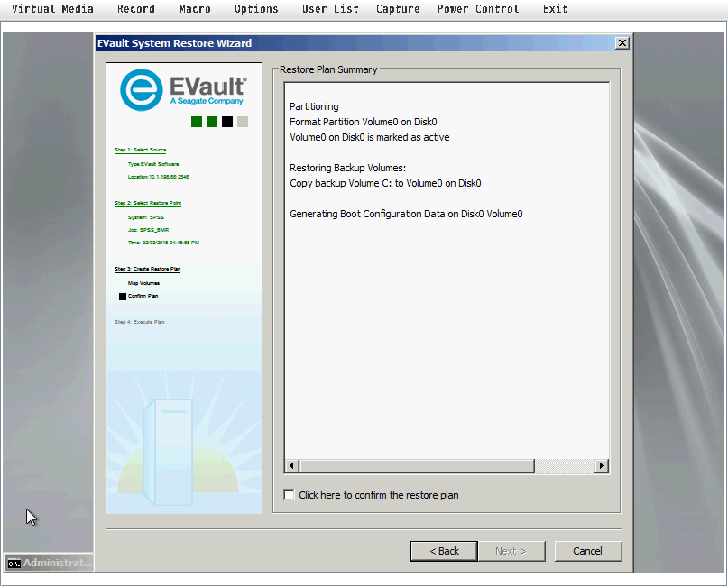Click the Step 1: Select Source heading
The width and height of the screenshot is (728, 587).
pos(140,150)
